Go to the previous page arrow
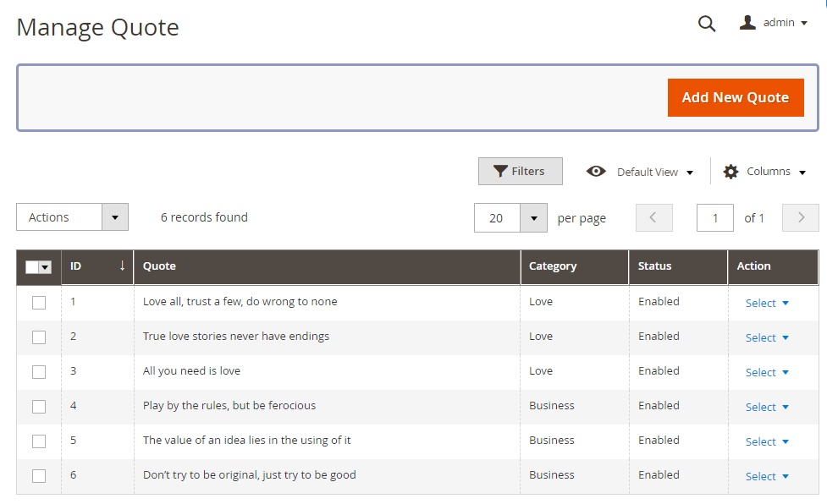827x504 pixels. point(653,217)
